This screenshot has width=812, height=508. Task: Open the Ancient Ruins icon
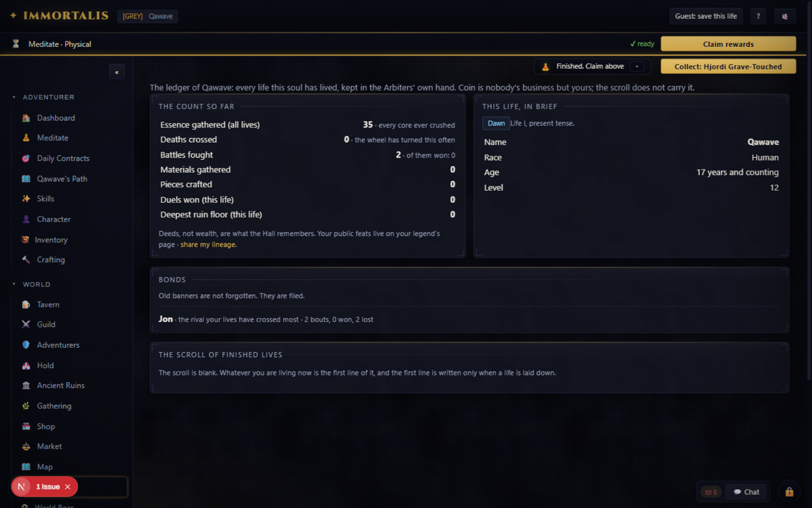(26, 386)
